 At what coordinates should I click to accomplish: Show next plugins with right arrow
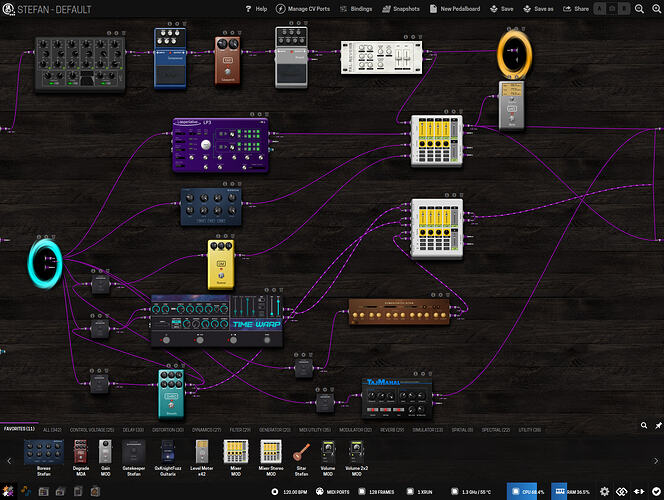click(x=656, y=461)
